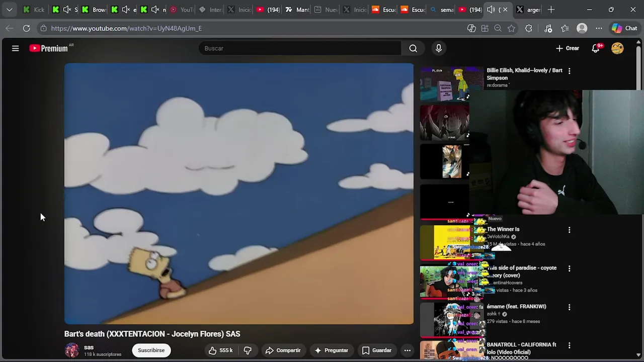Open Copilot Chat button
This screenshot has width=644, height=362.
point(625,28)
